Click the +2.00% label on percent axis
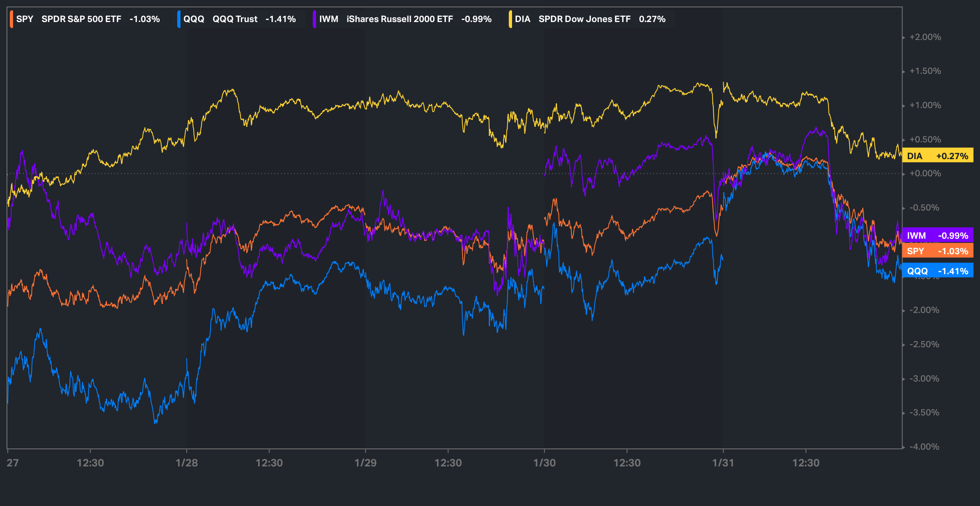Image resolution: width=980 pixels, height=506 pixels. click(925, 37)
